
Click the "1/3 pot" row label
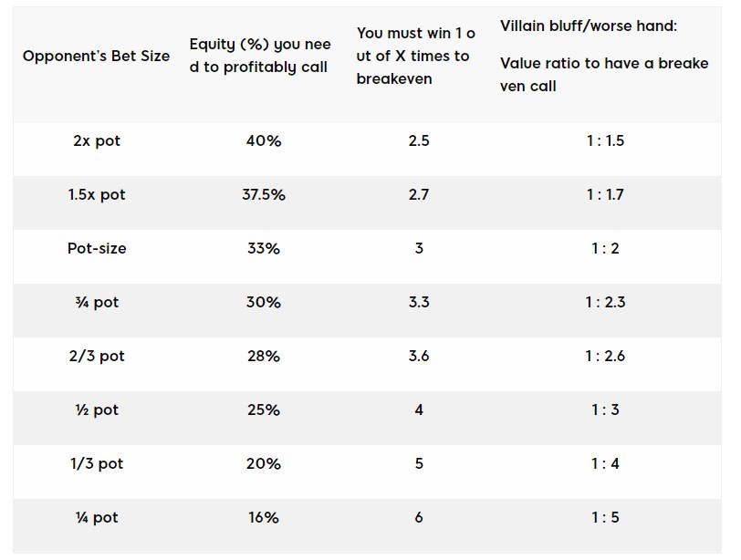click(96, 463)
